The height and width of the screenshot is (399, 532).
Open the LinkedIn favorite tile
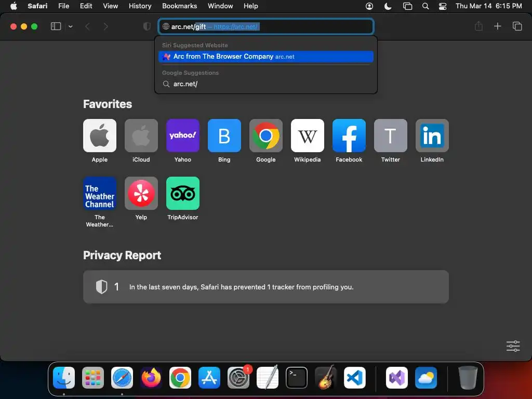[432, 136]
